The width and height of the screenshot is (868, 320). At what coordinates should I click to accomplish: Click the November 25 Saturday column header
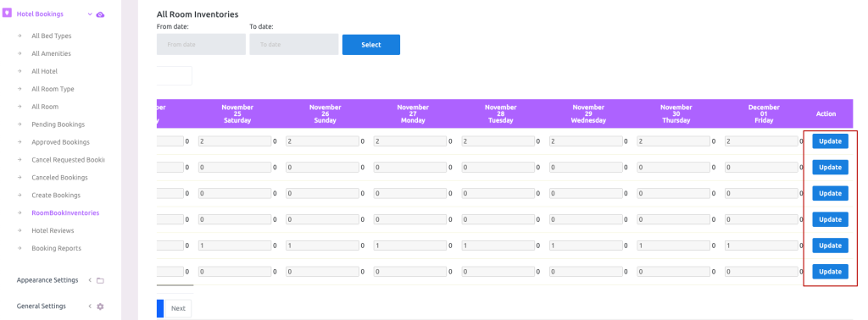click(237, 113)
